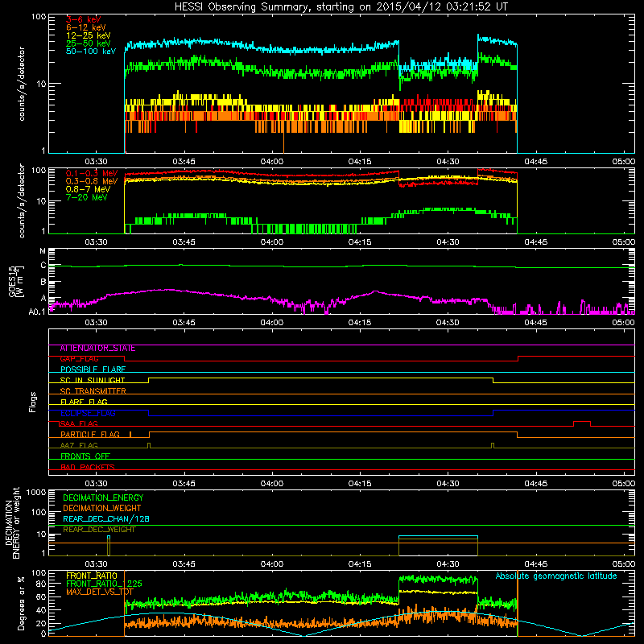The image size is (644, 644).
Task: Select the PARTICLE_FLAG label
Action: 90,435
